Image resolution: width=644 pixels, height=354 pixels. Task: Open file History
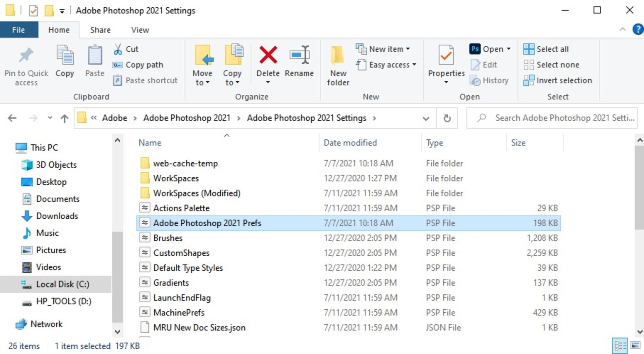(x=489, y=81)
